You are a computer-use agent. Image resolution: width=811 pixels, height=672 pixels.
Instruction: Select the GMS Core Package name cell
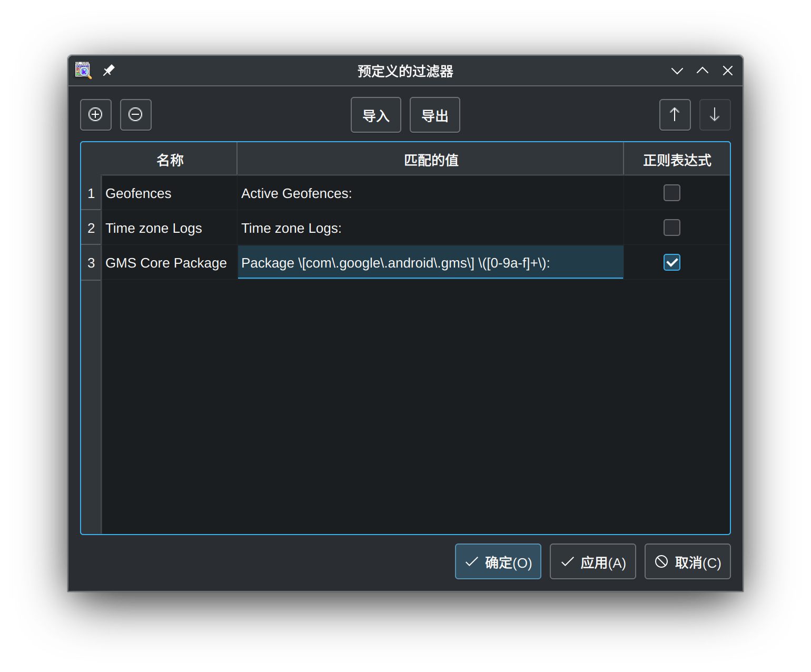[x=170, y=263]
